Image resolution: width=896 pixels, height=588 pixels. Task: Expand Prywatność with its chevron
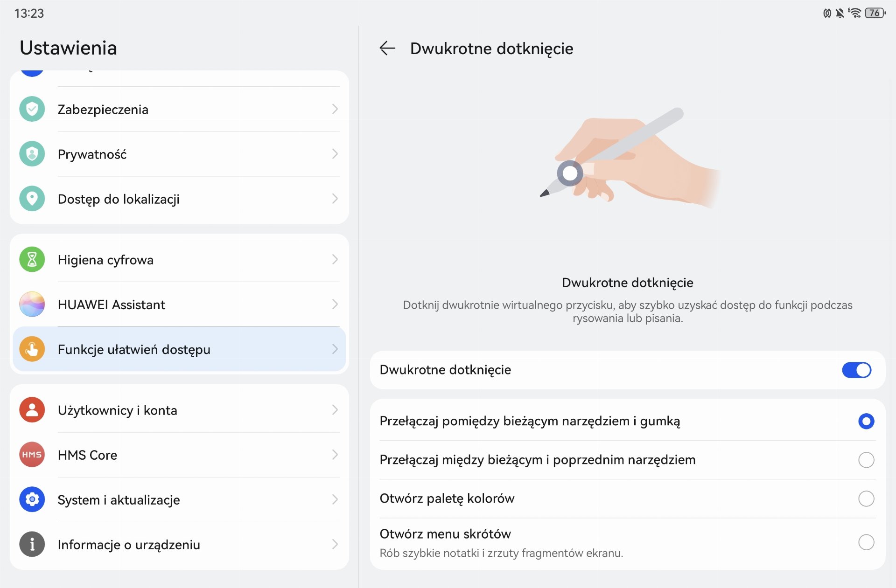[335, 154]
